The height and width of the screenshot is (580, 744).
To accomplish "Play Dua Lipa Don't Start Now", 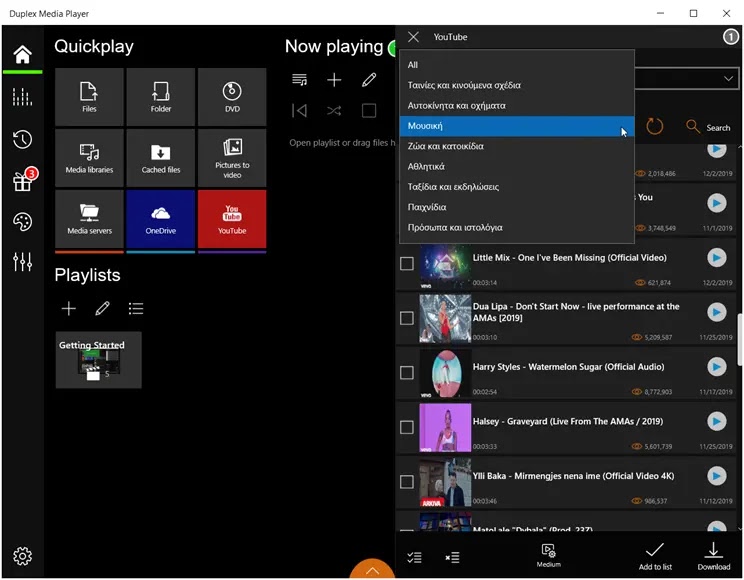I will point(716,312).
